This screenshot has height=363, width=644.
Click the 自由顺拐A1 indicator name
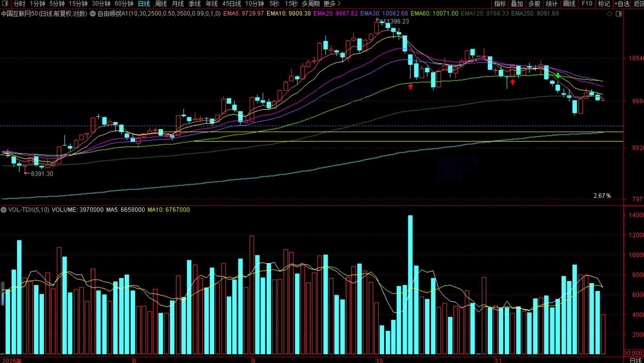(113, 14)
